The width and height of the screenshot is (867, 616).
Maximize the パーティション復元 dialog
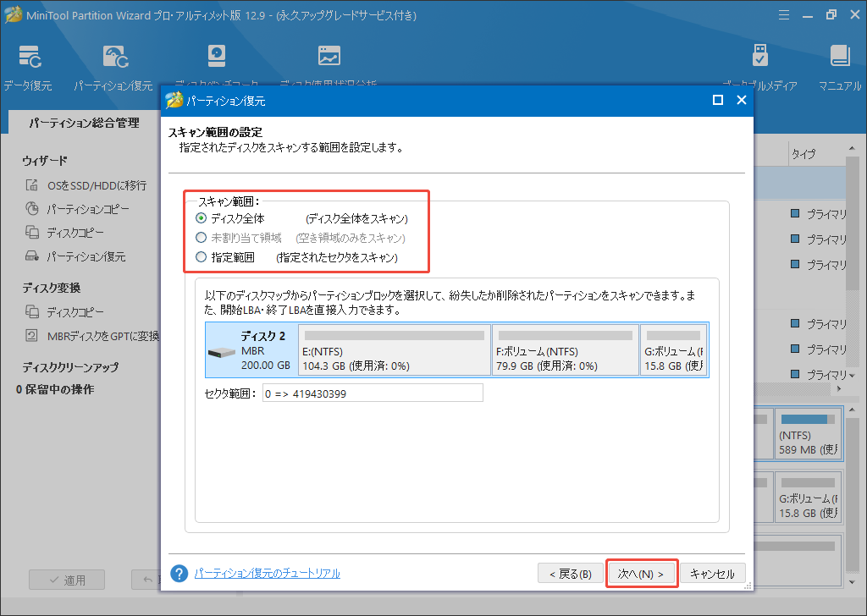coord(718,100)
